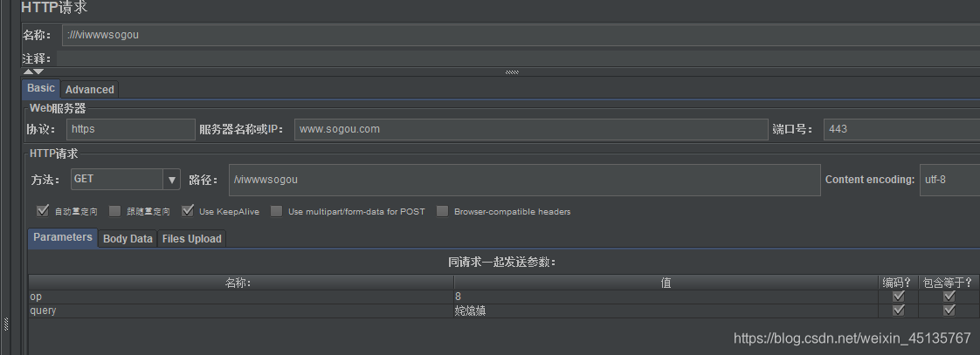The image size is (980, 355).
Task: Toggle the 跟随重定向 checkbox
Action: point(114,211)
